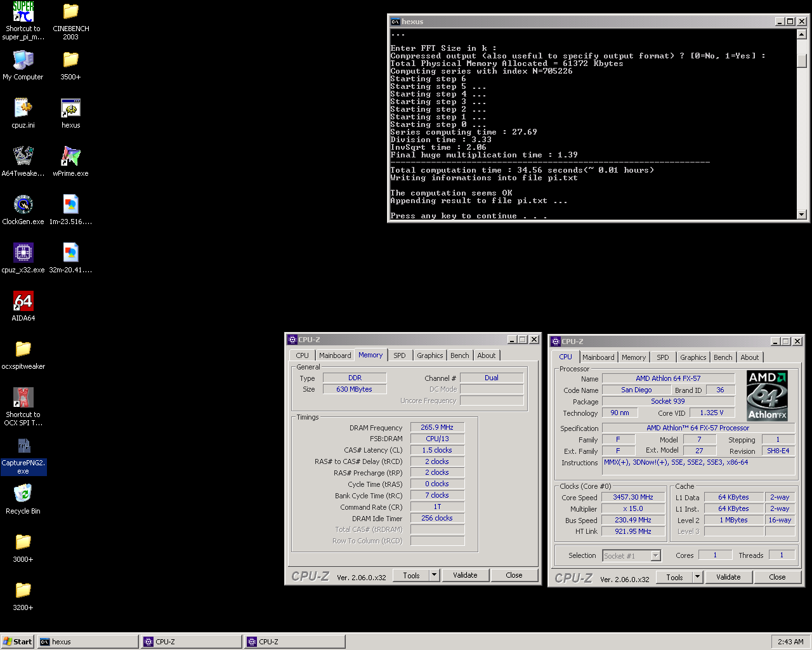
Task: Click Tools button in right CPU-Z window
Action: point(674,577)
